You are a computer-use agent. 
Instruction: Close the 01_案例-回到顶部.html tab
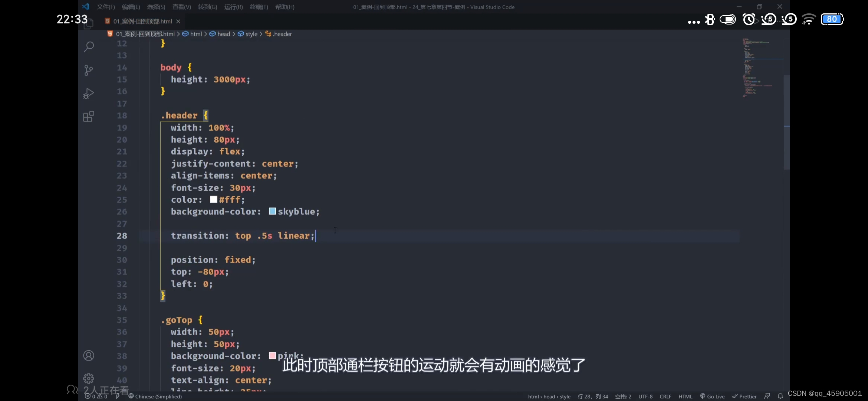[x=178, y=22]
